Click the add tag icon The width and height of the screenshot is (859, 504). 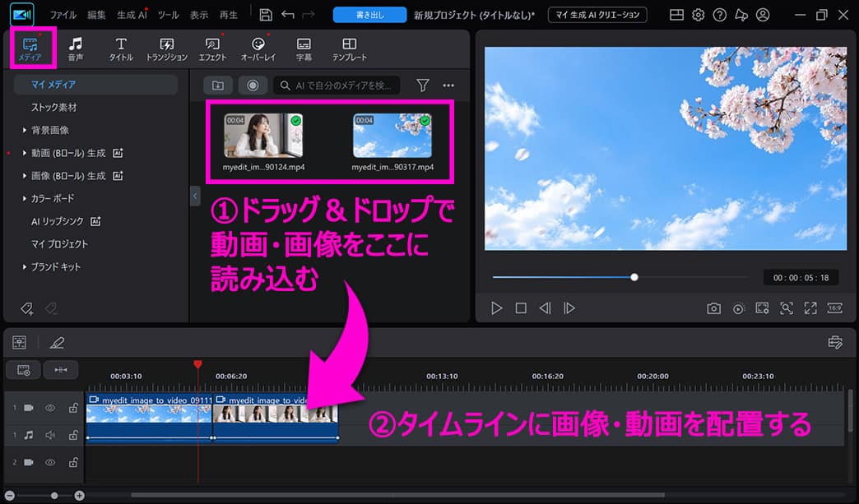(27, 309)
